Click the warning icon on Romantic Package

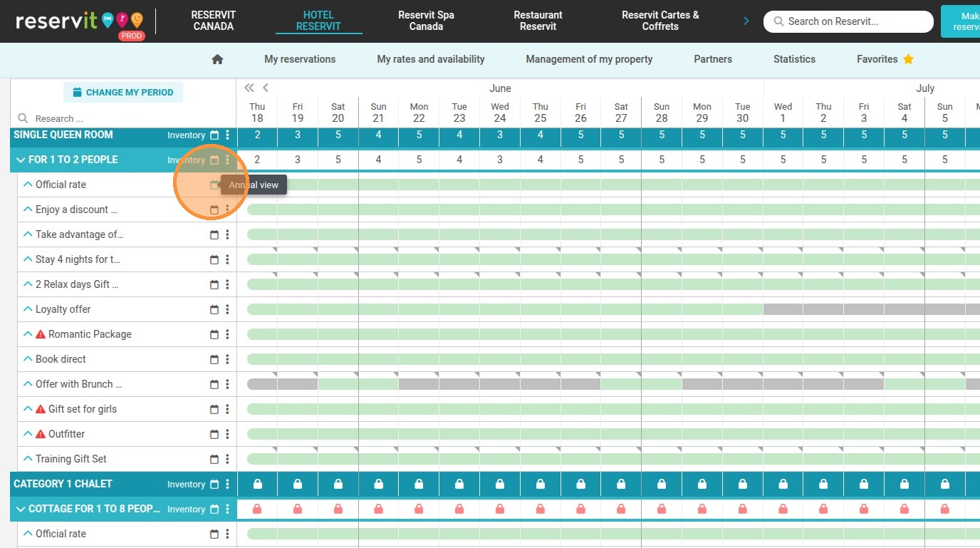pyautogui.click(x=41, y=334)
